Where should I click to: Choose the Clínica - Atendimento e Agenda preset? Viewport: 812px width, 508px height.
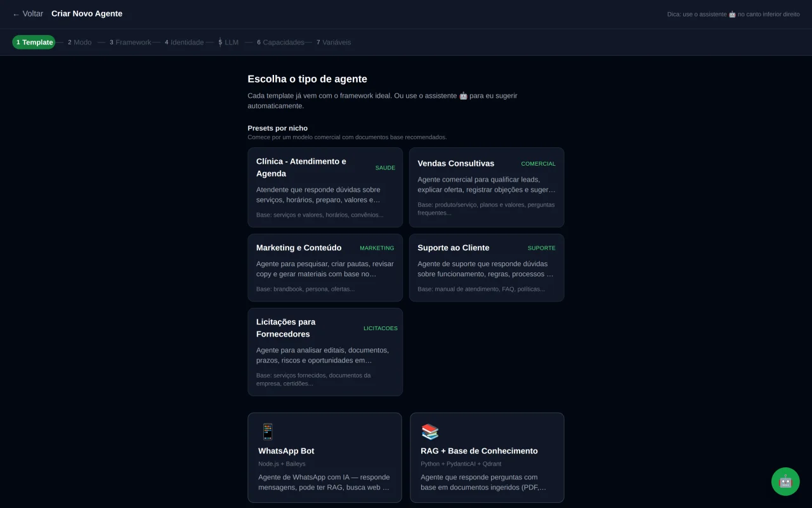point(325,187)
